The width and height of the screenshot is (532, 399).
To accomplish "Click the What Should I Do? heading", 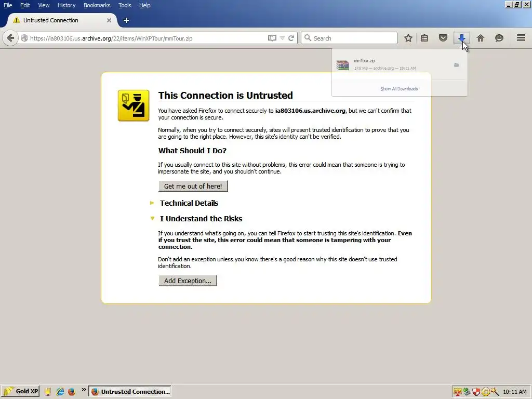I will [192, 150].
